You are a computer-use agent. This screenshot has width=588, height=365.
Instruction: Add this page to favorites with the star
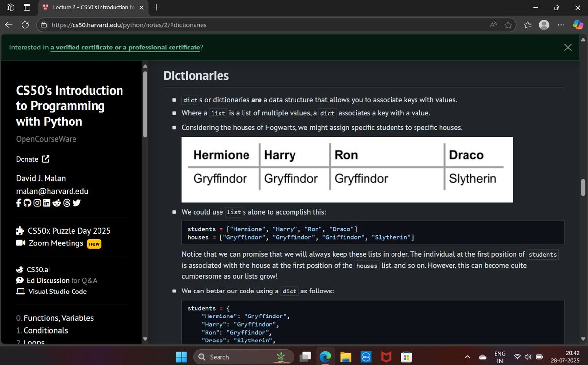click(508, 24)
